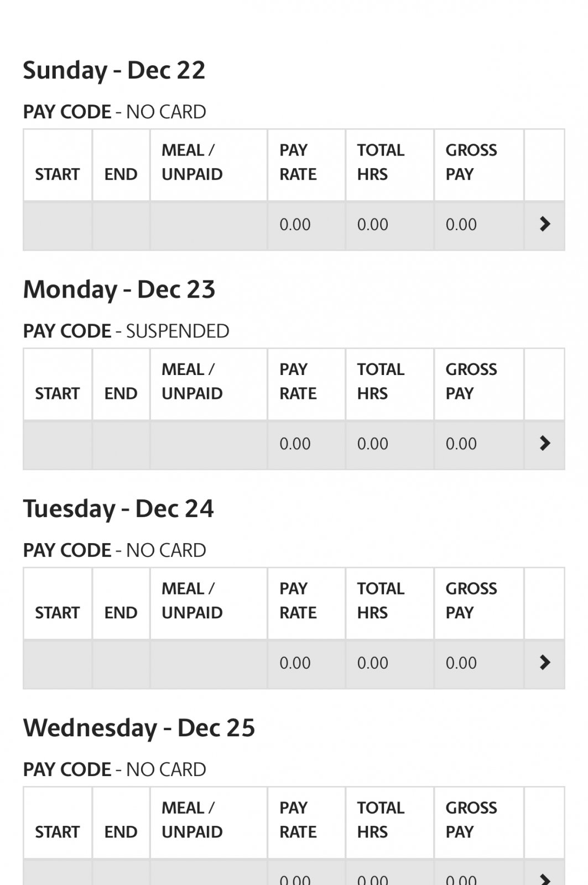Click the Monday - Dec 23 heading
Viewport: 588px width, 885px height.
[119, 289]
